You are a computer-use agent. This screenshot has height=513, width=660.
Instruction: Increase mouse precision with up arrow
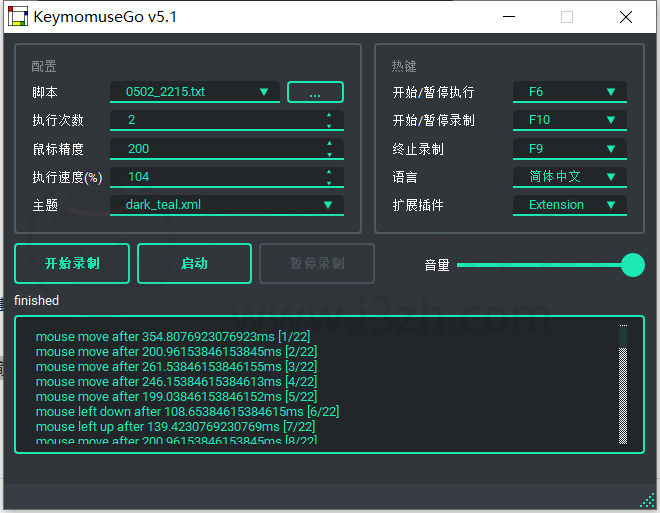[x=329, y=143]
